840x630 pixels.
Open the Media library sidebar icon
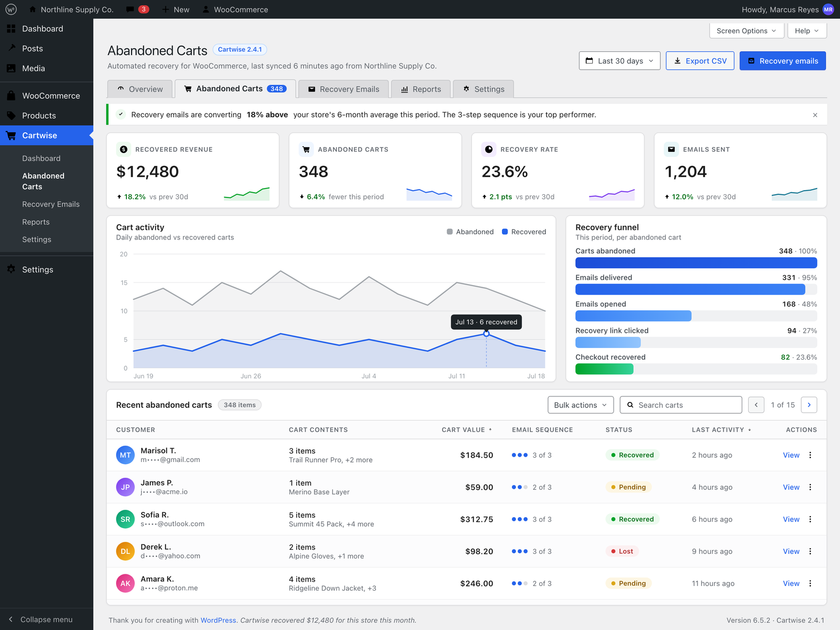coord(11,68)
